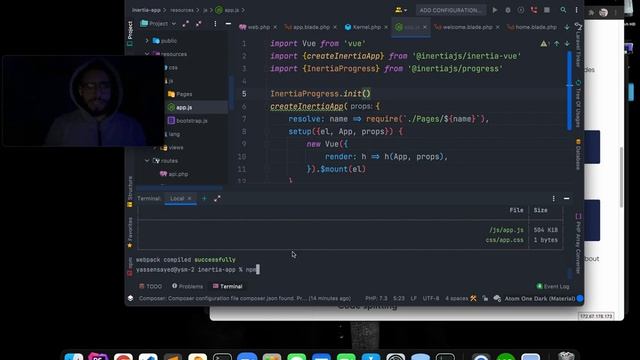This screenshot has width=640, height=360.
Task: Close the web.php editor tab
Action: click(x=275, y=27)
